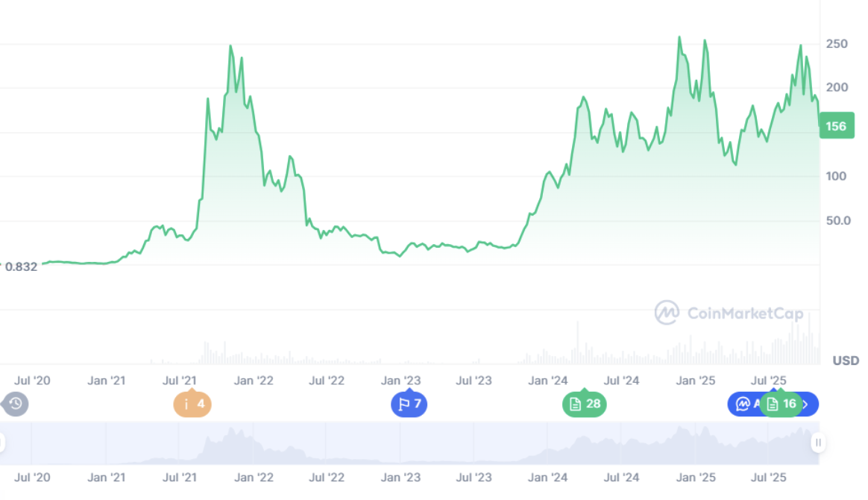Image resolution: width=868 pixels, height=500 pixels.
Task: Open the green document marker showing 16
Action: click(781, 404)
